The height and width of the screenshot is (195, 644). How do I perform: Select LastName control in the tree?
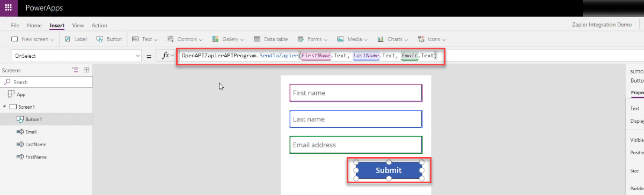(35, 144)
